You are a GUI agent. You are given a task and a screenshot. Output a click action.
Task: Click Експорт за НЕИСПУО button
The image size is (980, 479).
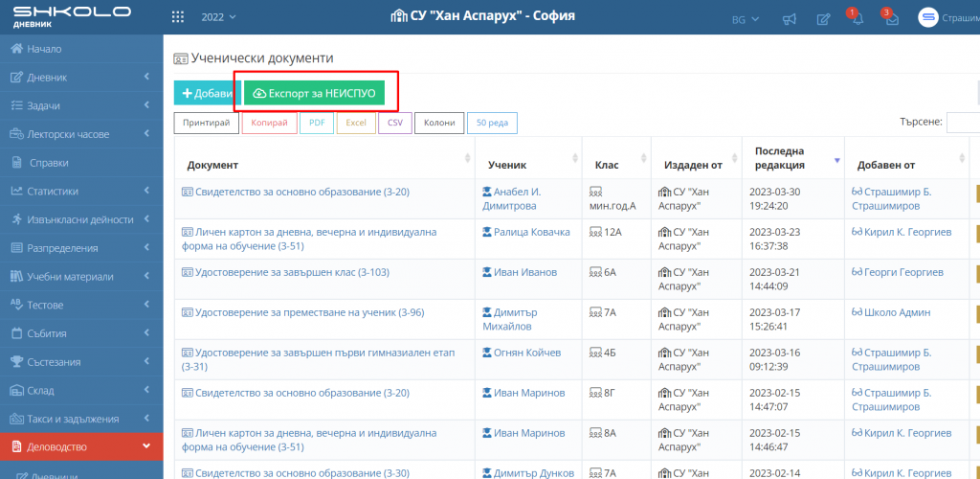(x=314, y=93)
